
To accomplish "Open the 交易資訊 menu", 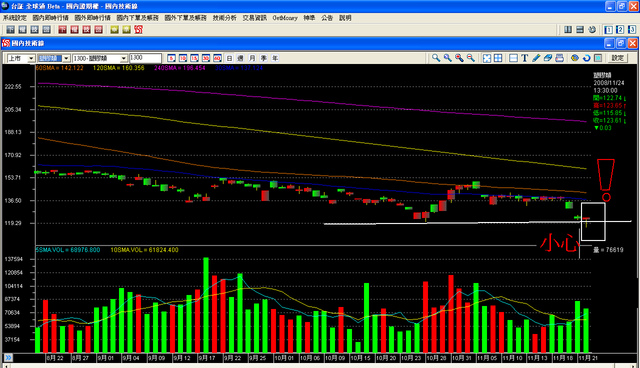I will tap(255, 18).
